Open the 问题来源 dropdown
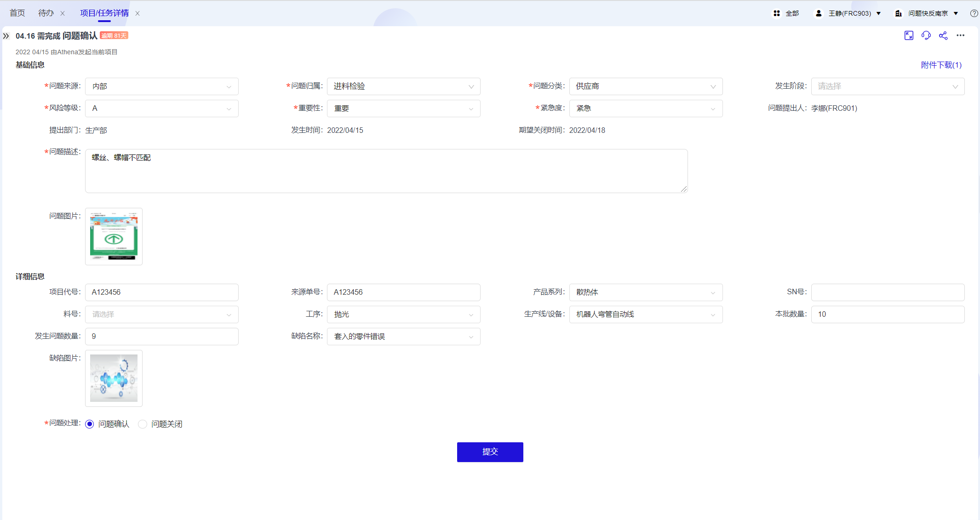This screenshot has width=980, height=520. point(161,86)
